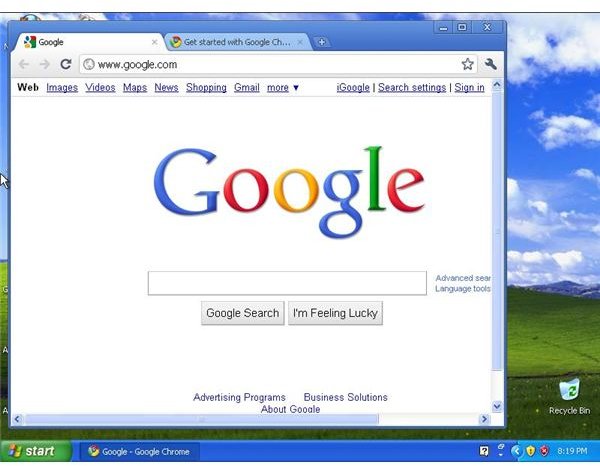Image resolution: width=600 pixels, height=466 pixels.
Task: Open the Gmail link
Action: click(247, 88)
